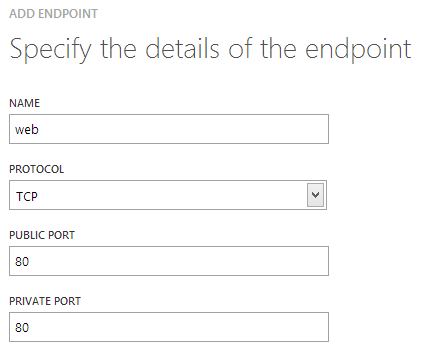
Task: Place cursor on the private port value 80
Action: coord(22,327)
